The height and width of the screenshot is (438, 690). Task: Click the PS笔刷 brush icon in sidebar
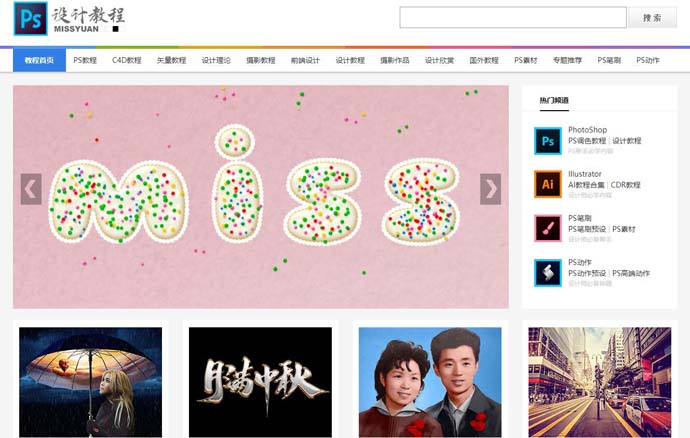548,228
